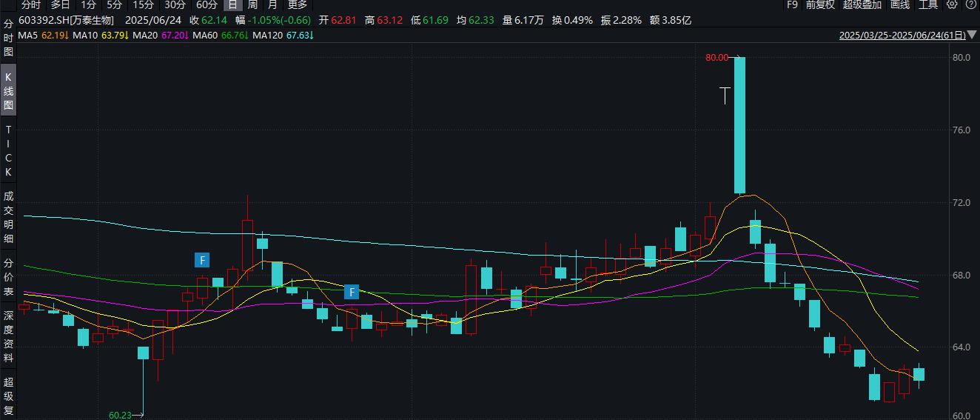Switch to 分时 period tab

tap(31, 4)
